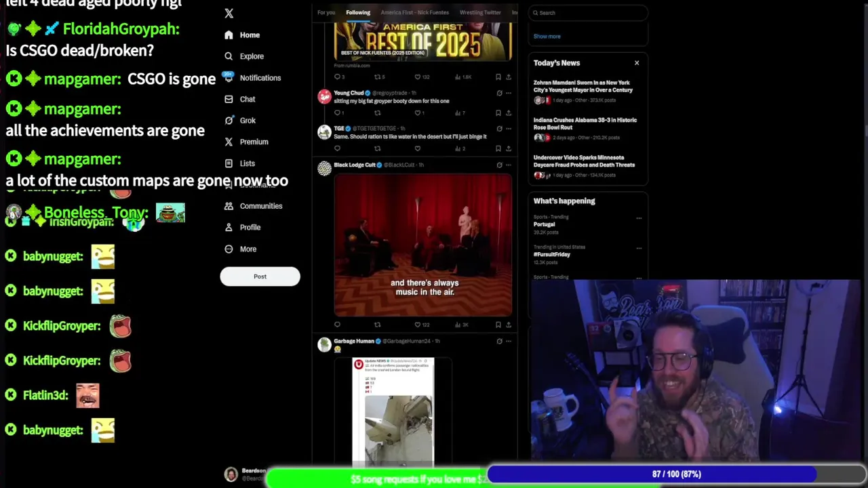Click the Show more link
868x488 pixels.
[x=547, y=37]
